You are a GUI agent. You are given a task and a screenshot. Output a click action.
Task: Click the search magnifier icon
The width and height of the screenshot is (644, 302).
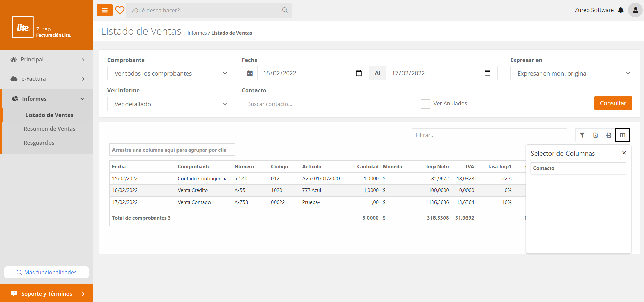tap(285, 10)
